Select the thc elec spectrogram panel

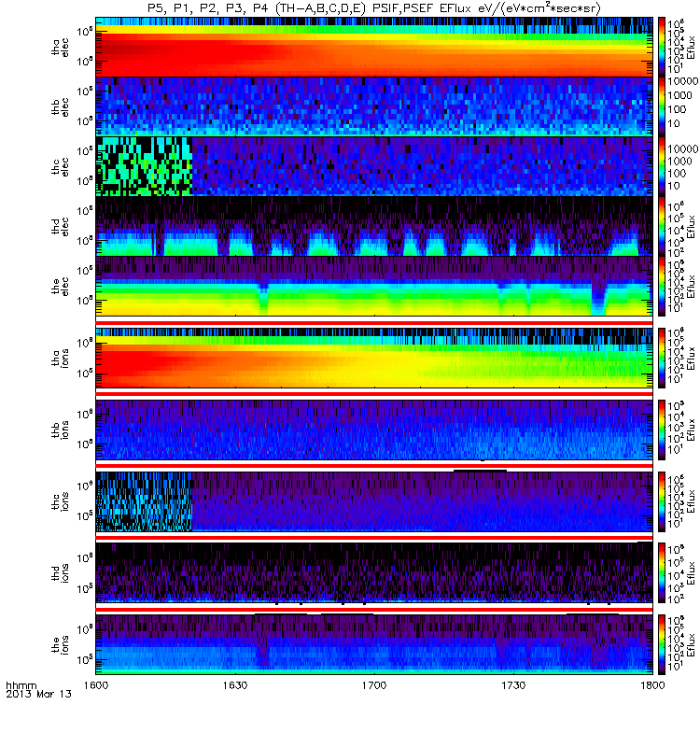374,166
